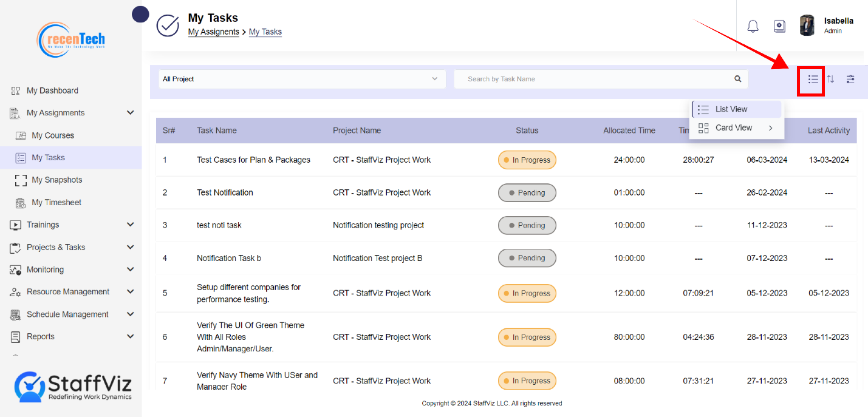Focus the Search by Task Name field

pos(601,79)
